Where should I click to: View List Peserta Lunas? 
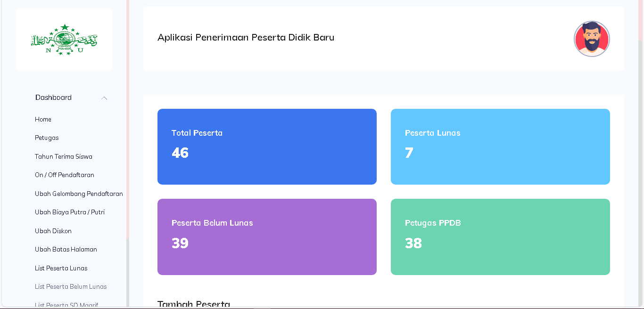pos(60,268)
